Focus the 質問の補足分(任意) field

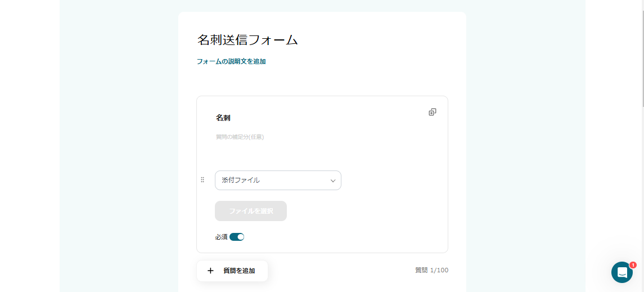tap(240, 137)
